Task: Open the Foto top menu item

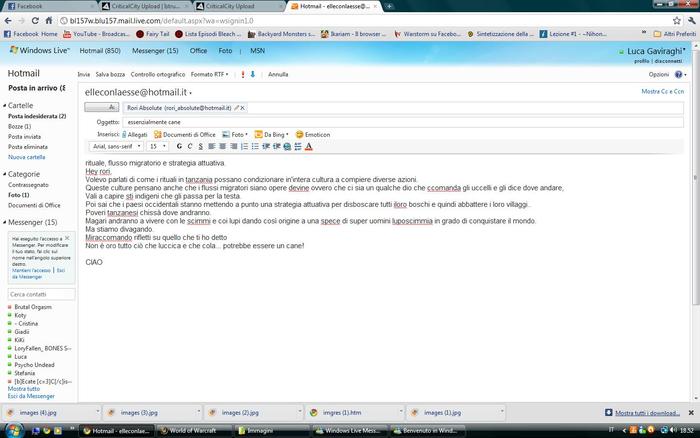Action: (x=225, y=51)
